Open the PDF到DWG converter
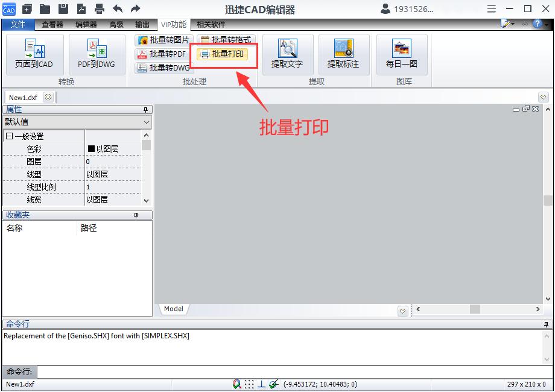The height and width of the screenshot is (392, 555). click(95, 53)
